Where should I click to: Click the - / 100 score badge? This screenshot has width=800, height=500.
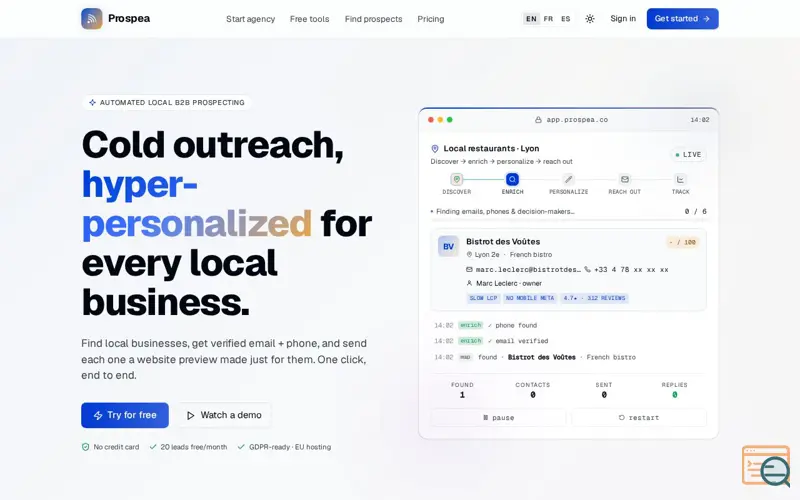(x=682, y=242)
